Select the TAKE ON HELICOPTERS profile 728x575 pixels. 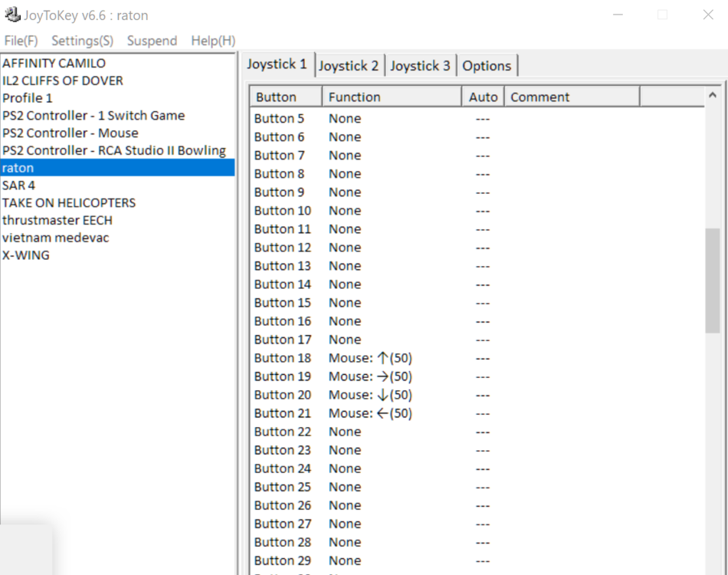118,202
